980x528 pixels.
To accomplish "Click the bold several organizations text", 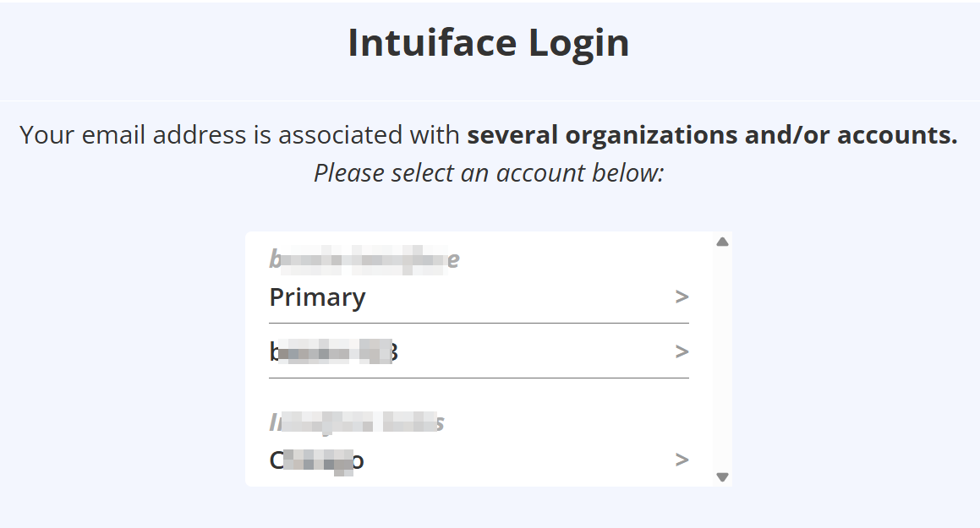I will pyautogui.click(x=712, y=135).
